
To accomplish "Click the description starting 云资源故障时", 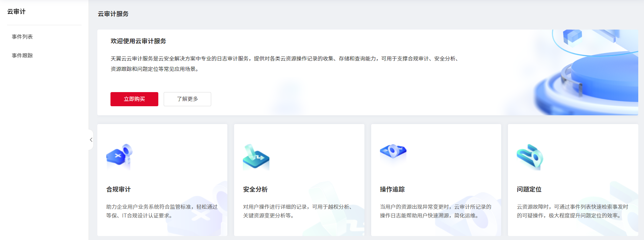I will tap(573, 211).
